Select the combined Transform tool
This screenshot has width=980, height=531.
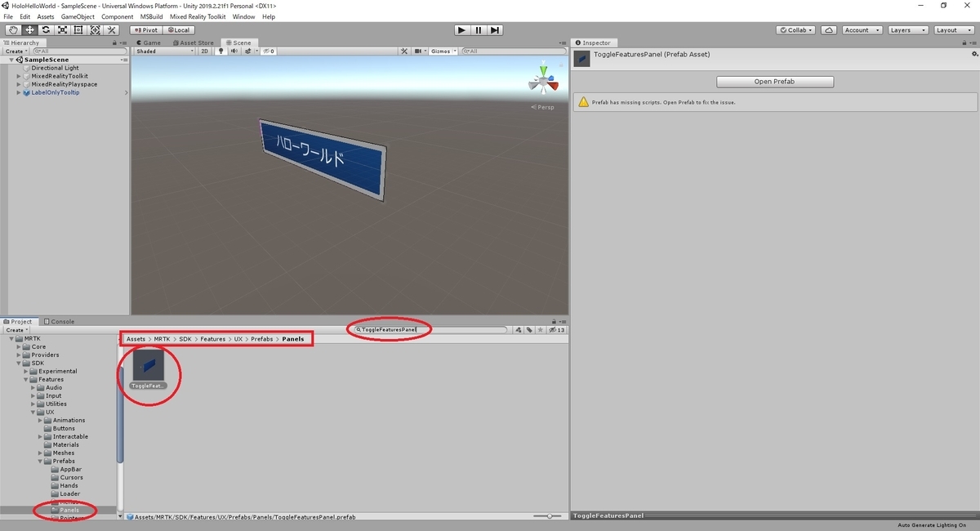point(95,30)
